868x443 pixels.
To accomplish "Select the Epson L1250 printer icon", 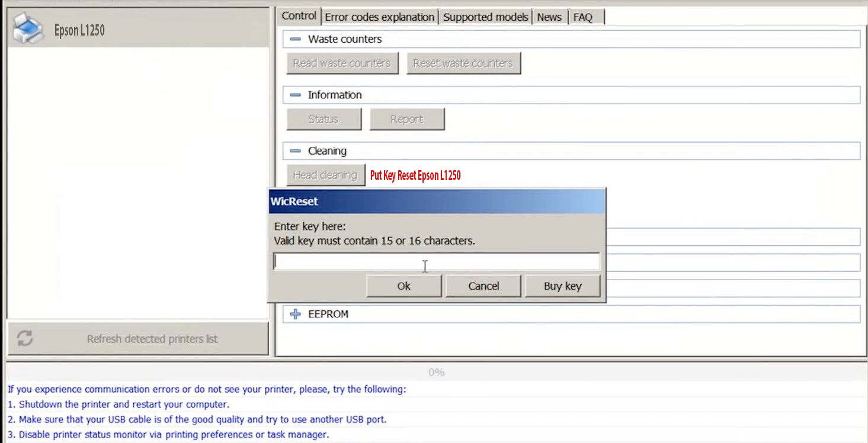I will pos(28,28).
